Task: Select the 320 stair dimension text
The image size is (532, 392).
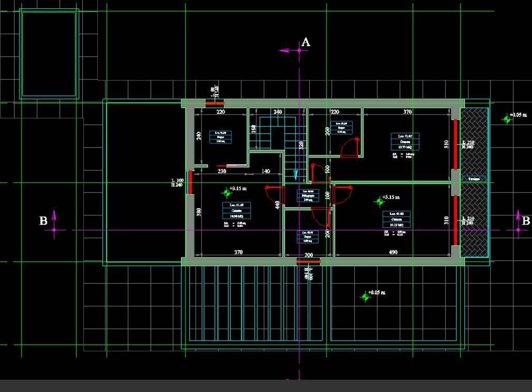Action: [300, 145]
